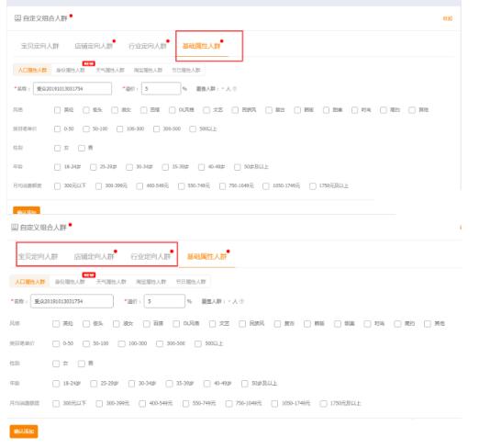Viewport: 479px width, 448px height.
Task: Select 300元以下 spending checkbox in upper panel
Action: coord(57,186)
